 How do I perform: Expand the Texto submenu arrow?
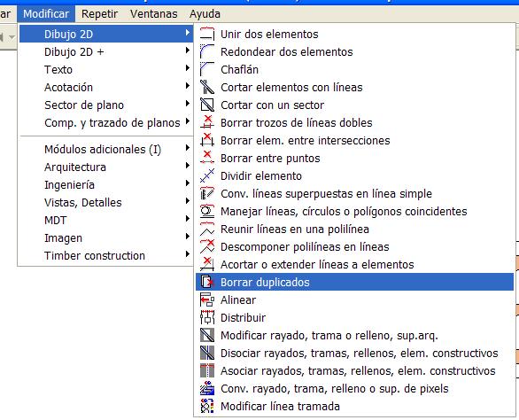pos(188,68)
